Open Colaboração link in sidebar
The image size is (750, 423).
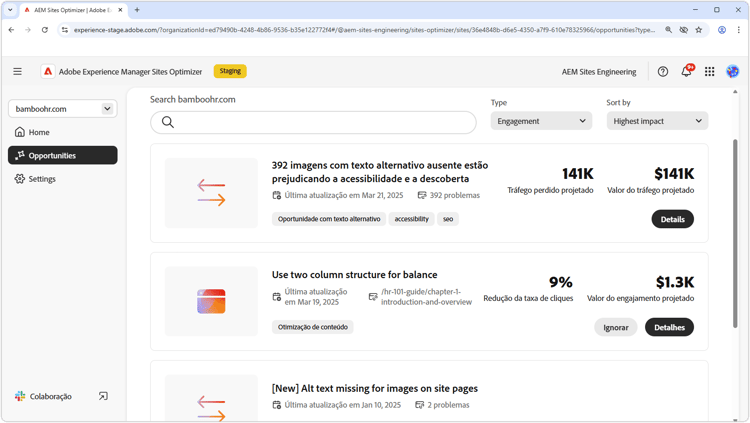50,396
